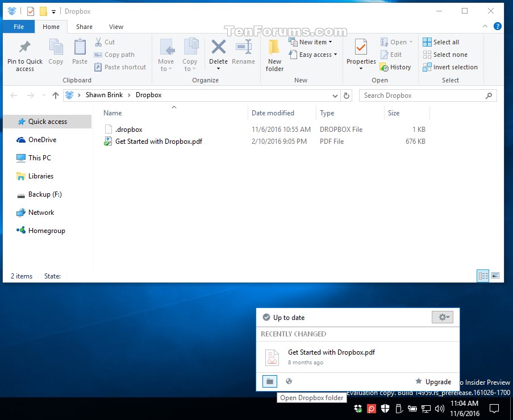Screen dimensions: 513x420
Task: Switch to Large icons view button
Action: click(x=495, y=276)
